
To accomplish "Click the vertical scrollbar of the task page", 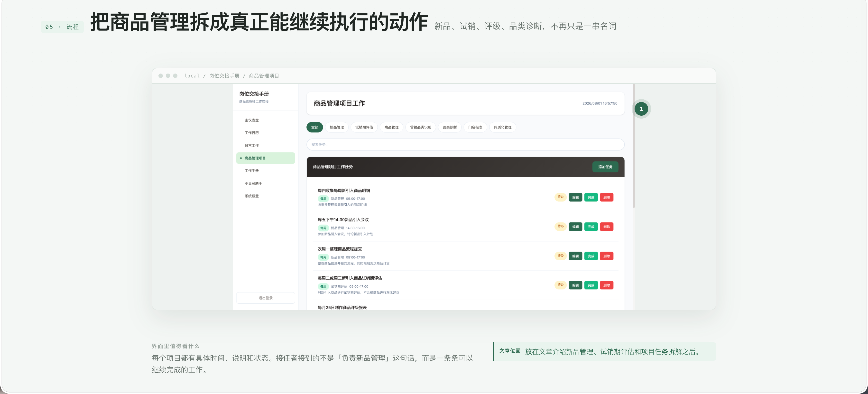I will pos(634,146).
